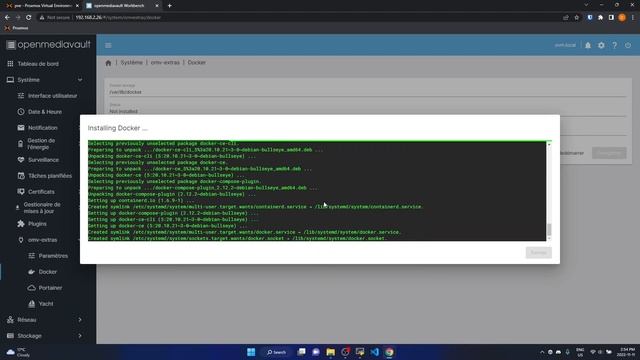Click the Système monitor icon
The width and height of the screenshot is (640, 360).
(x=10, y=80)
